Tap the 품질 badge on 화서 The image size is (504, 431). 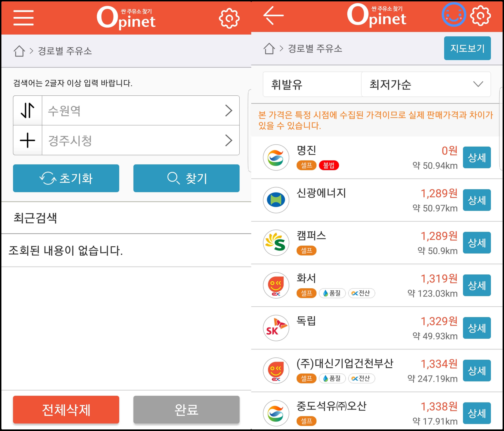[332, 293]
